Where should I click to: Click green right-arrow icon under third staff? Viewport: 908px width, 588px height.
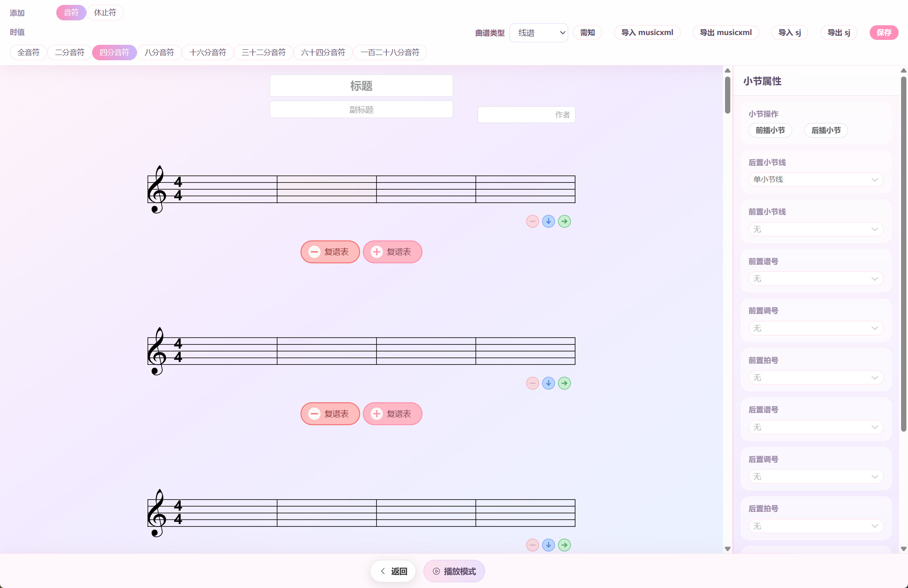[x=564, y=545]
